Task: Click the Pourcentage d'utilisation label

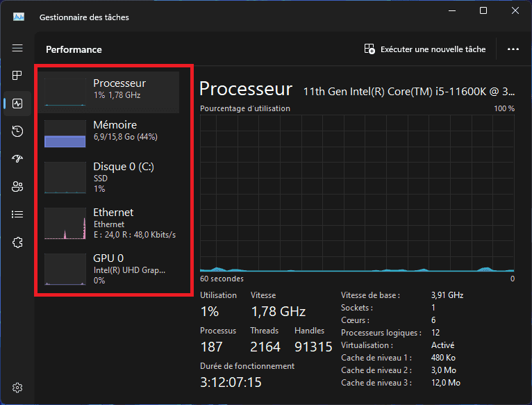Action: 245,108
